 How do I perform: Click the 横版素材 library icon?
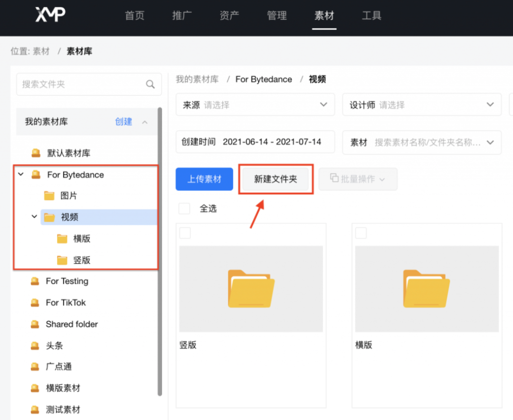[x=35, y=388]
